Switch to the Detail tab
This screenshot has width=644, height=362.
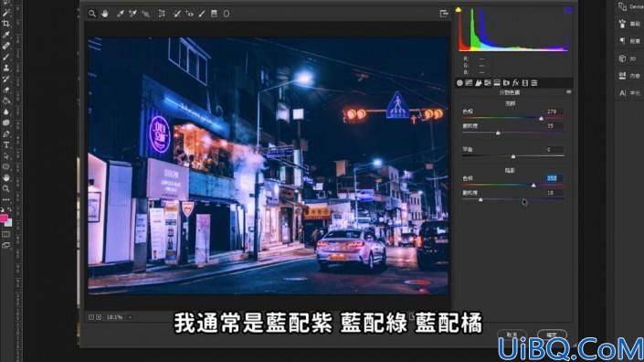click(x=479, y=82)
